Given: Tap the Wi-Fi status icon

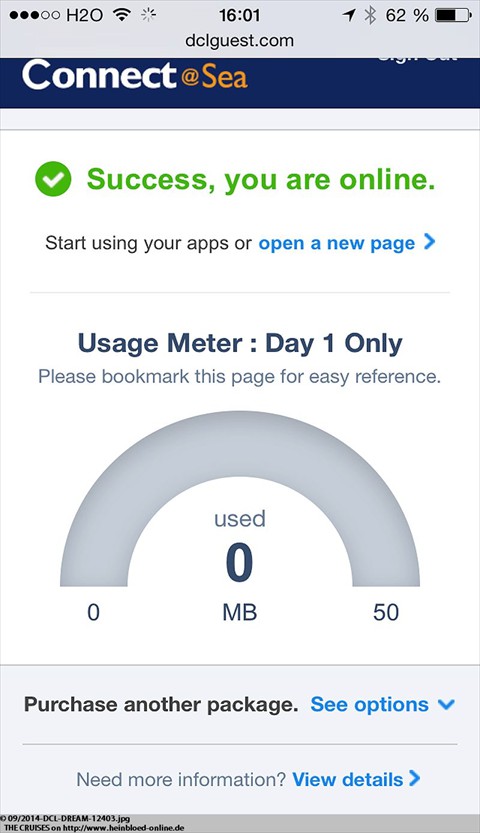Looking at the screenshot, I should [x=122, y=15].
